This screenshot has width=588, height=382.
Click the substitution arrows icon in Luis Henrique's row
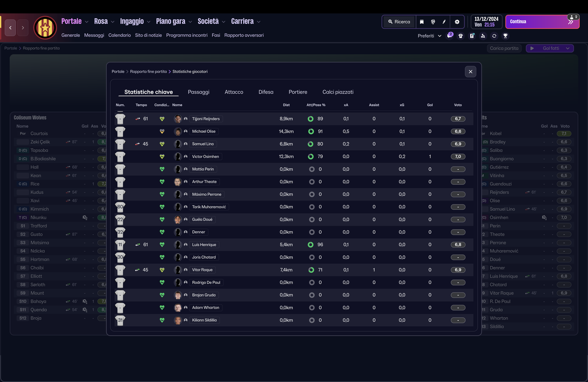pyautogui.click(x=137, y=245)
